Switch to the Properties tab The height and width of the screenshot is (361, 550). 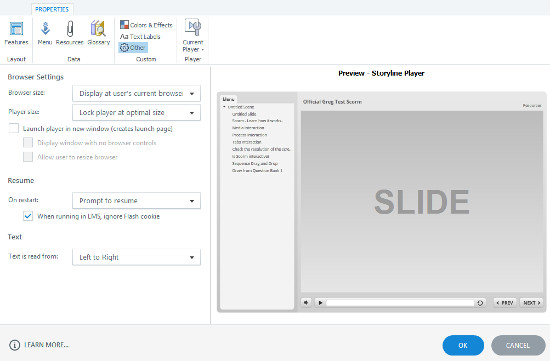52,9
